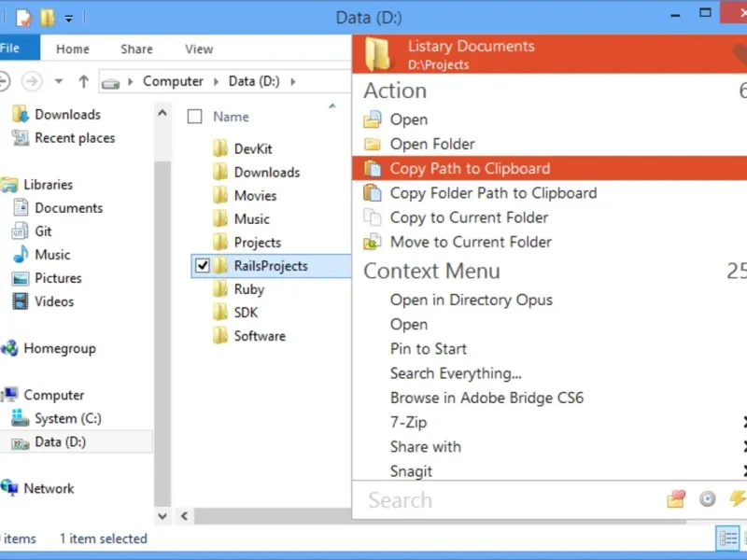Image resolution: width=747 pixels, height=560 pixels.
Task: Click the Network icon in sidebar
Action: tap(9, 487)
